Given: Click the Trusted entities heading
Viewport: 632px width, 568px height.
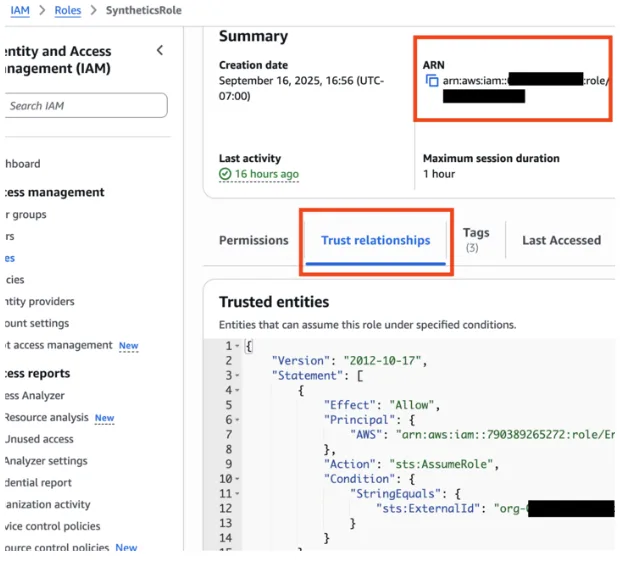Looking at the screenshot, I should tap(274, 302).
